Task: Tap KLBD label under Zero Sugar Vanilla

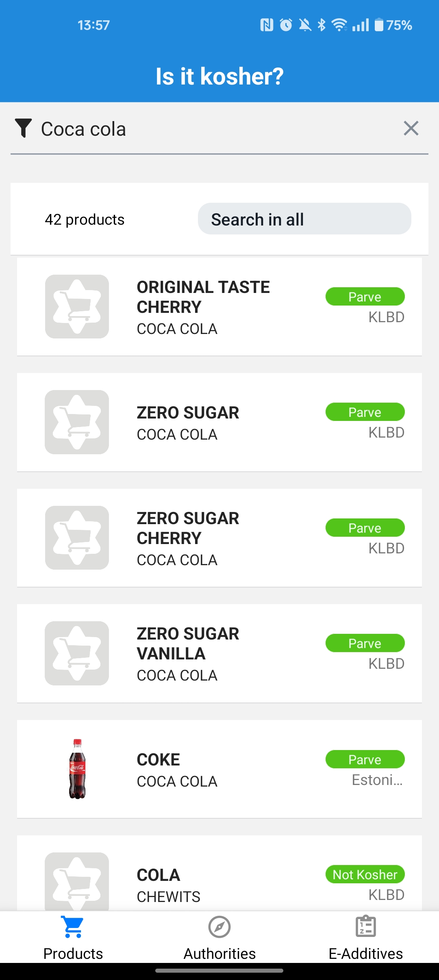Action: (386, 663)
